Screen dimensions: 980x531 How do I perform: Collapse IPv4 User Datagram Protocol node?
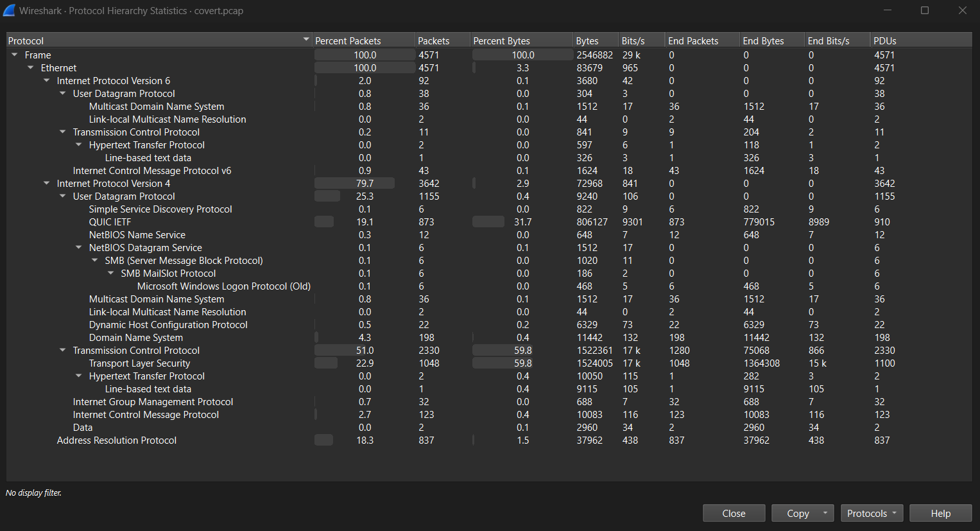[x=62, y=196]
